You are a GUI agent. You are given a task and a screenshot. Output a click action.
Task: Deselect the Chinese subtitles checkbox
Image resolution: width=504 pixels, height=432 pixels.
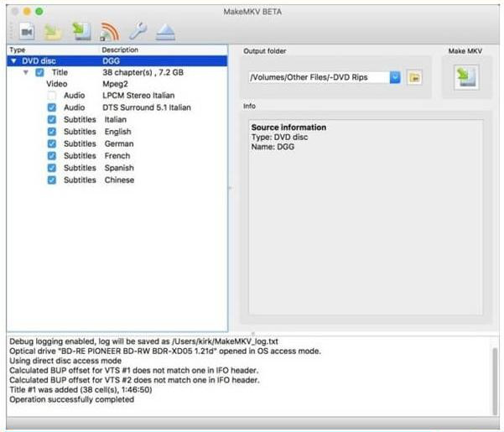(x=52, y=180)
